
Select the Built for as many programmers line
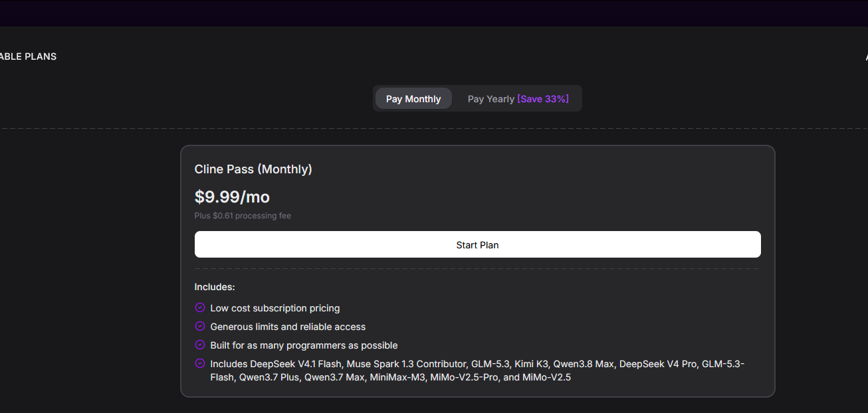[304, 345]
